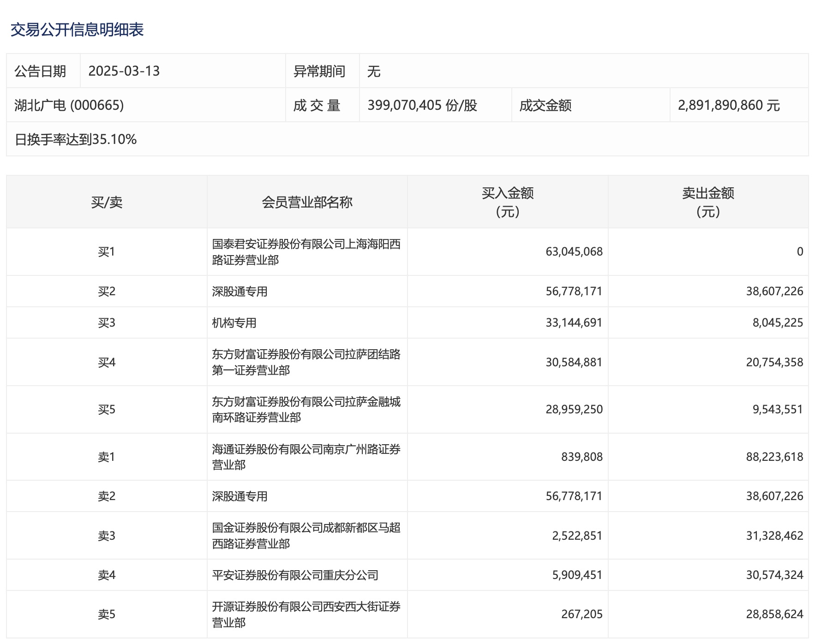
Task: Open 东方财富证券 拉萨金融城南环路 branch
Action: 306,410
